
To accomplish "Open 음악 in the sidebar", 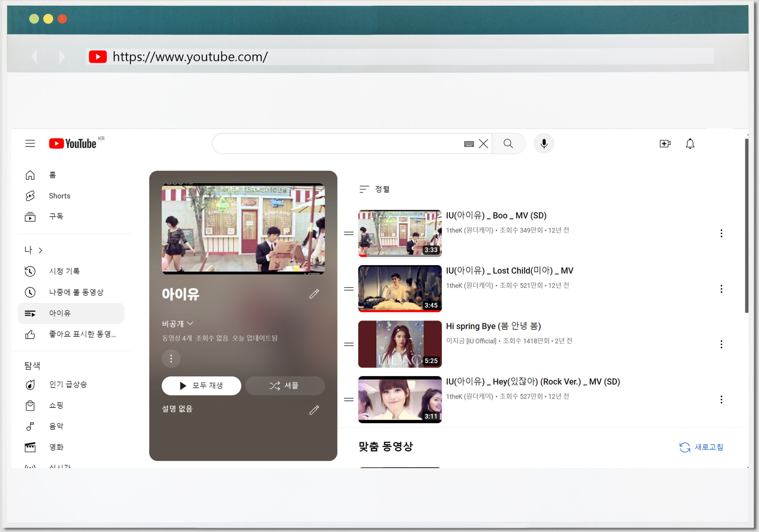I will [x=71, y=426].
